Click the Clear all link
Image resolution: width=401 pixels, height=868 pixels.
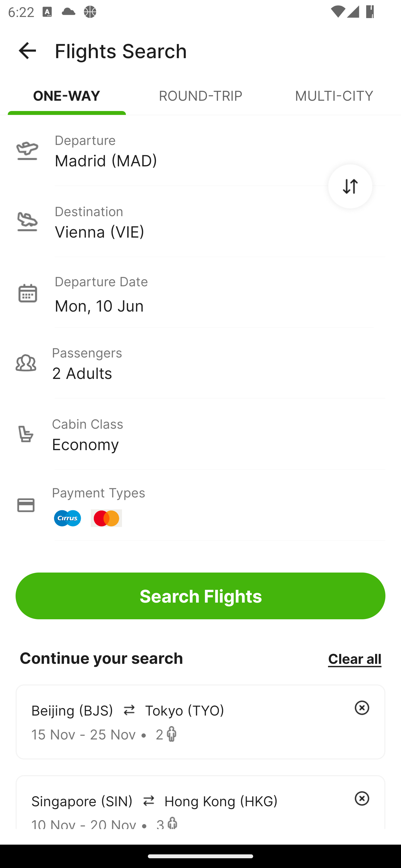[354, 659]
